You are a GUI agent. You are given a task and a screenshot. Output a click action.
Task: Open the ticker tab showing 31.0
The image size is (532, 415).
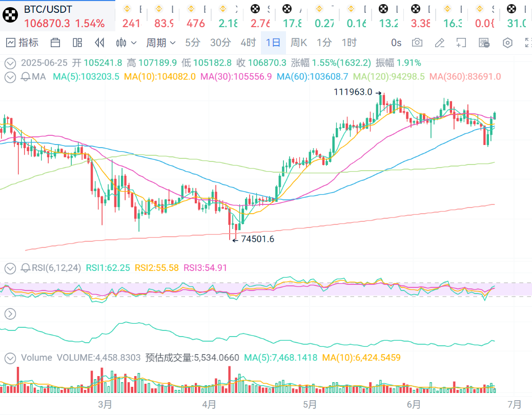(x=517, y=15)
